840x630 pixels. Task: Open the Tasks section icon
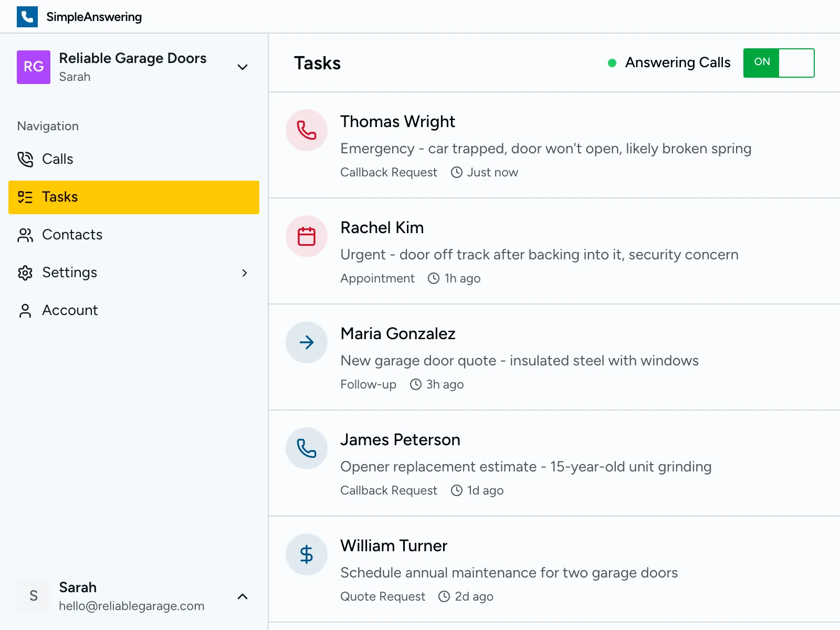(25, 197)
